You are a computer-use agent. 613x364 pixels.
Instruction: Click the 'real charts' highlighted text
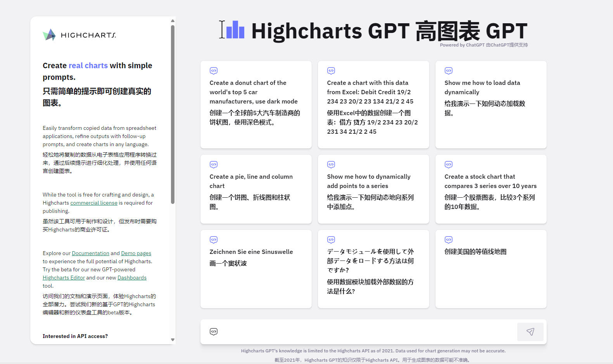point(88,66)
